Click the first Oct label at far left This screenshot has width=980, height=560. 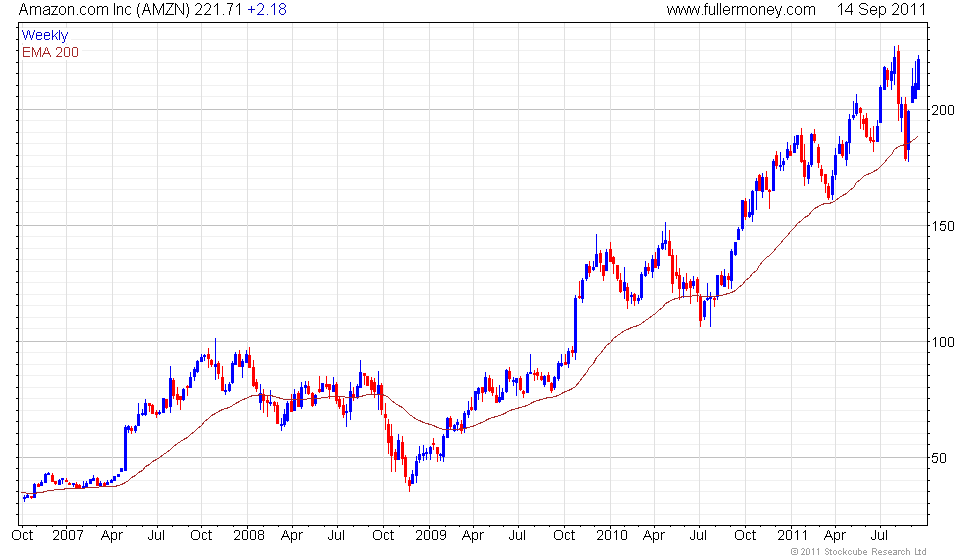23,534
